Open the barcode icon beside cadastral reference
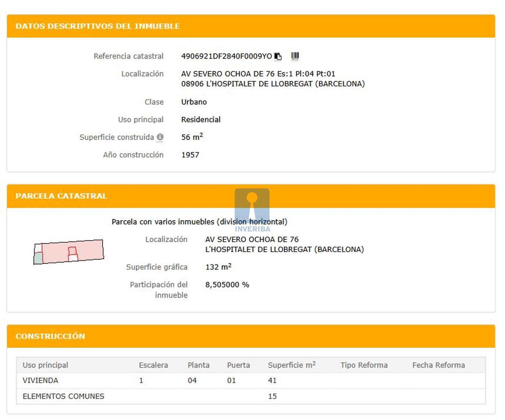 point(295,56)
